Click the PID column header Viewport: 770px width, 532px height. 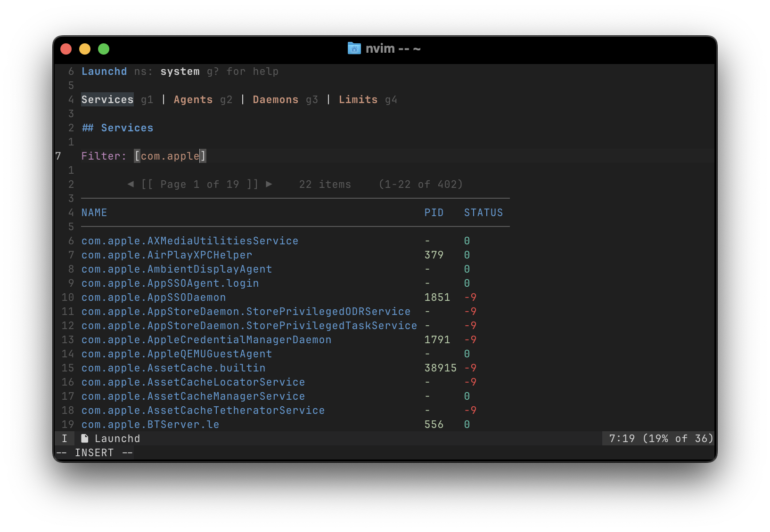(434, 212)
